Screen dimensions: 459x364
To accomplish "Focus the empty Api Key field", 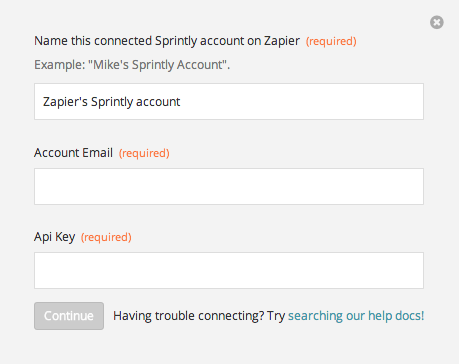I will [x=229, y=270].
